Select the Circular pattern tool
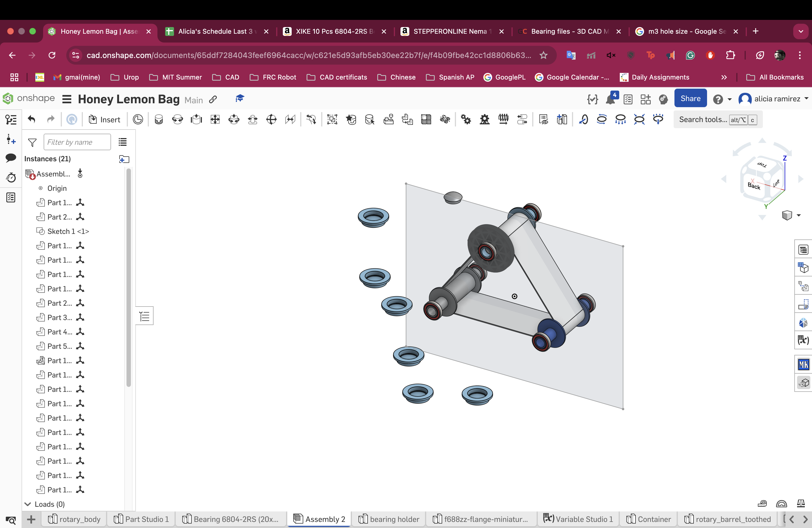The width and height of the screenshot is (812, 528). [x=445, y=119]
